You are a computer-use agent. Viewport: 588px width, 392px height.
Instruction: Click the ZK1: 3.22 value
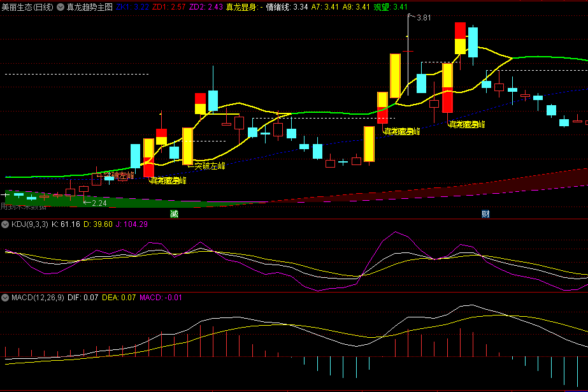[133, 7]
